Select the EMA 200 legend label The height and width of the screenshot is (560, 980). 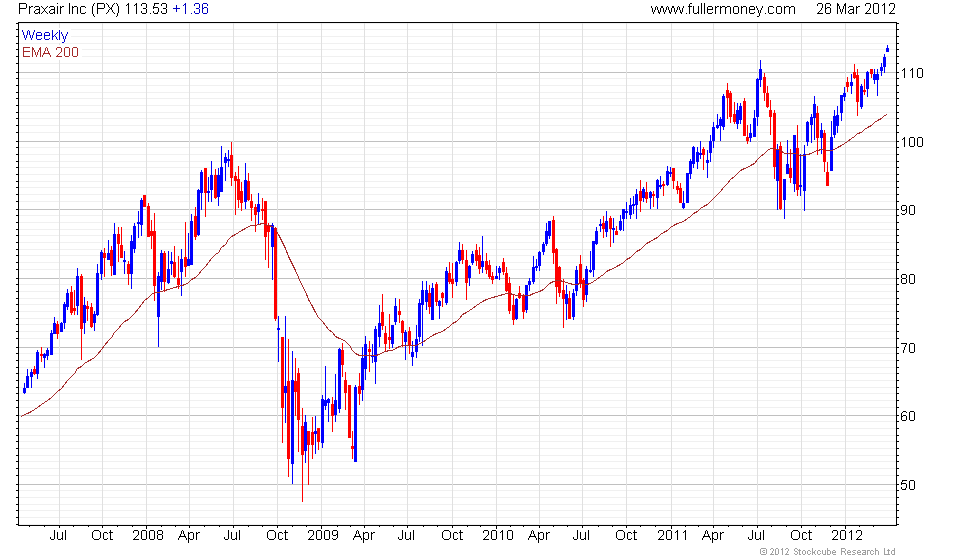click(50, 52)
